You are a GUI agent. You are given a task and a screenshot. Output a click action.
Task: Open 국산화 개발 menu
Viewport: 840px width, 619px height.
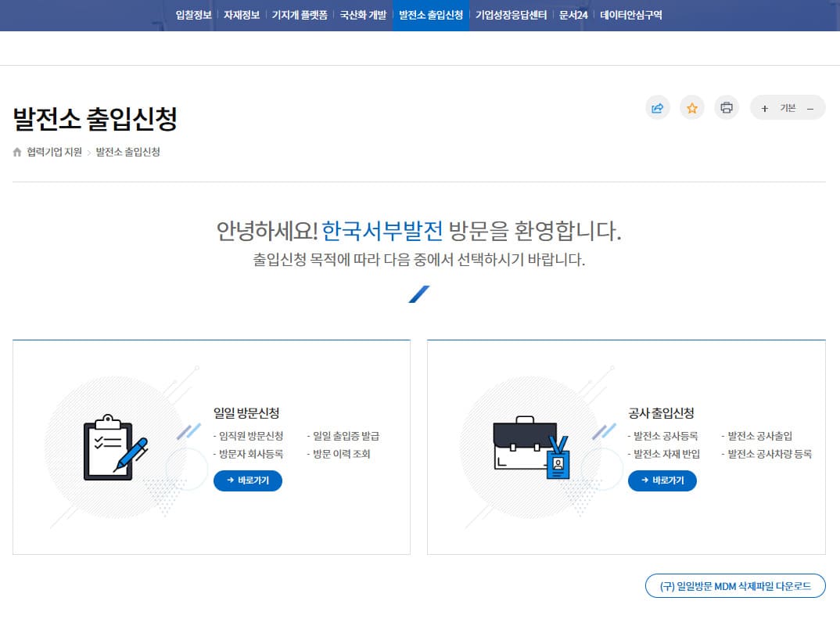[x=363, y=15]
